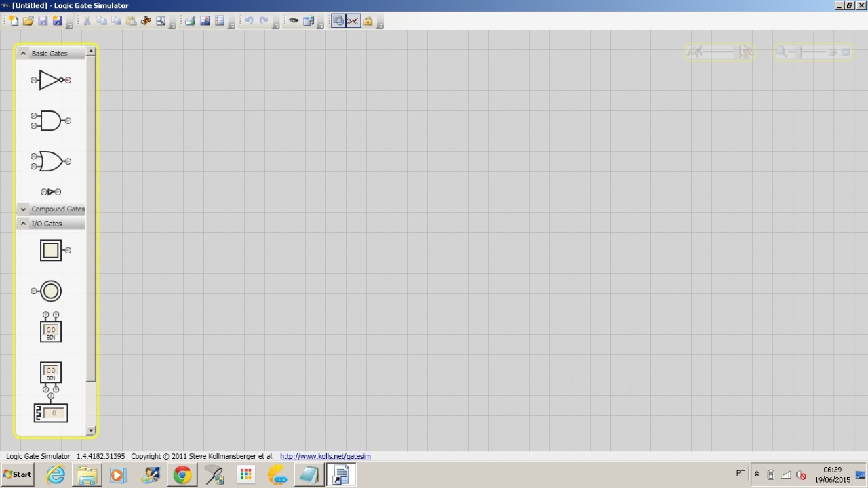Viewport: 868px width, 488px height.
Task: Open the Windows Start menu
Action: [18, 474]
